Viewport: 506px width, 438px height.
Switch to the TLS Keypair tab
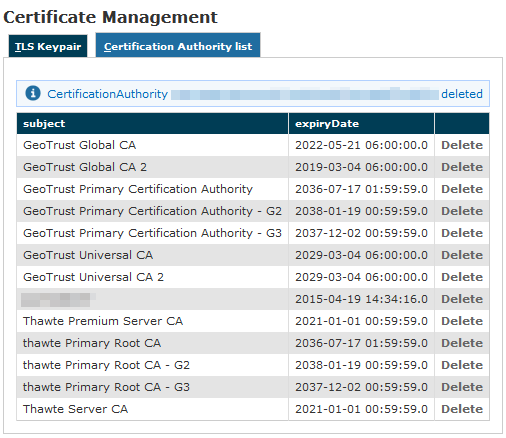pos(48,46)
